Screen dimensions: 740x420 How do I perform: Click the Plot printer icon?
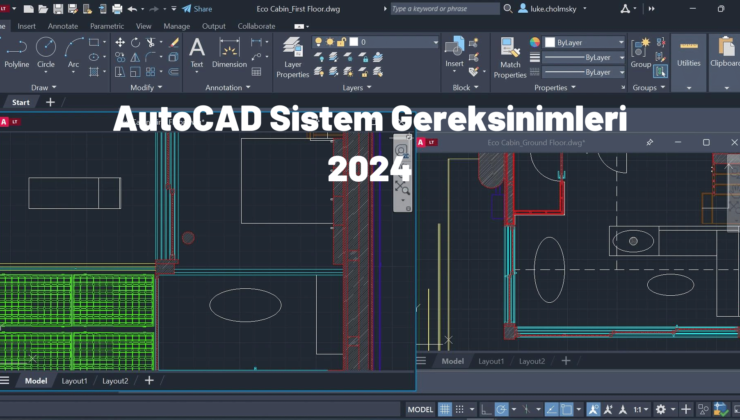117,8
